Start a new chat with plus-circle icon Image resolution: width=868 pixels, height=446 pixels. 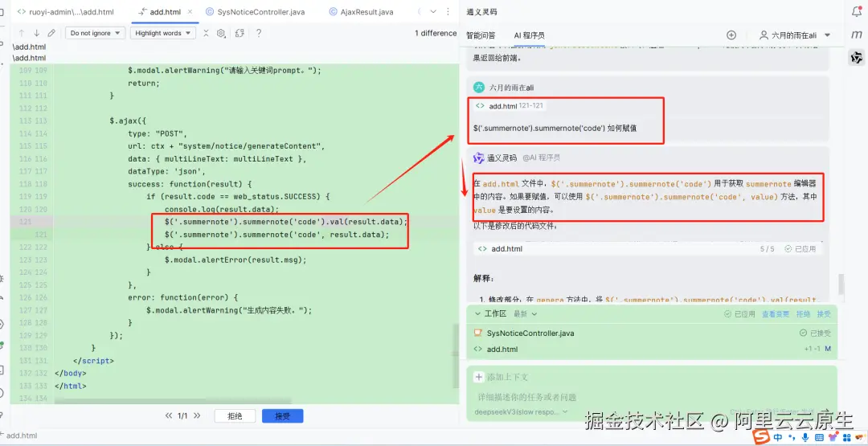coord(731,35)
